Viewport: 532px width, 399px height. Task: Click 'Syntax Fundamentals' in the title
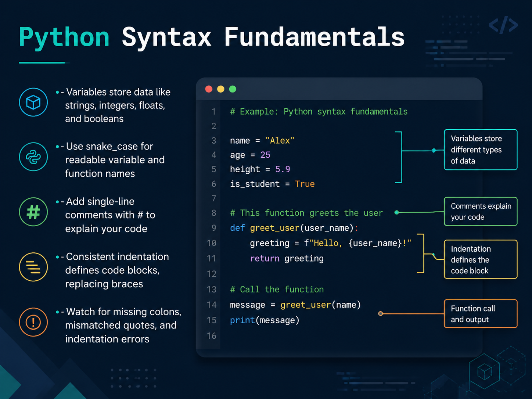pos(263,37)
